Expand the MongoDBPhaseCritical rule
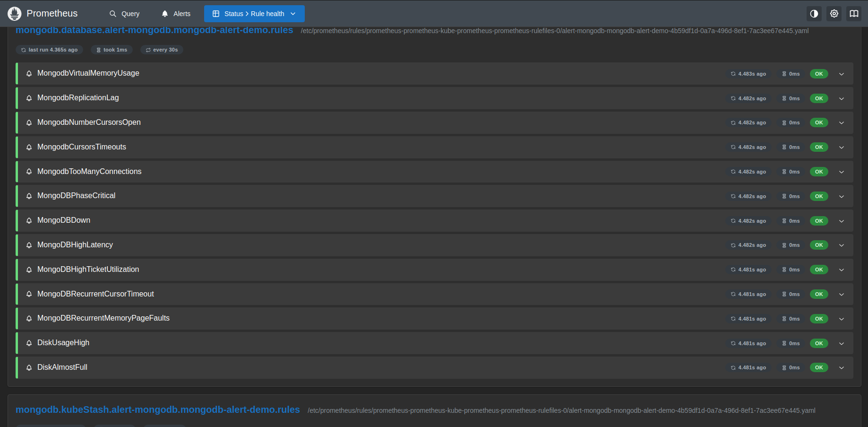The width and height of the screenshot is (868, 427). pyautogui.click(x=842, y=196)
